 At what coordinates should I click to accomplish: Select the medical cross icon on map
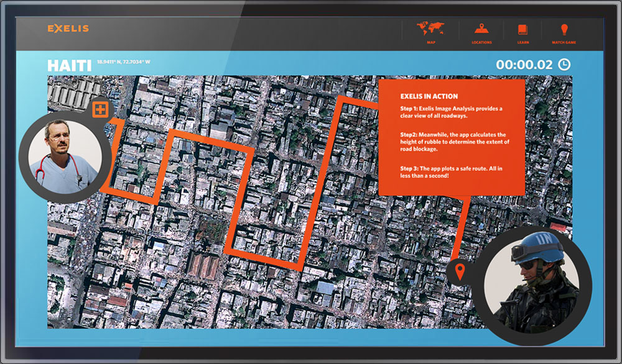[x=100, y=110]
